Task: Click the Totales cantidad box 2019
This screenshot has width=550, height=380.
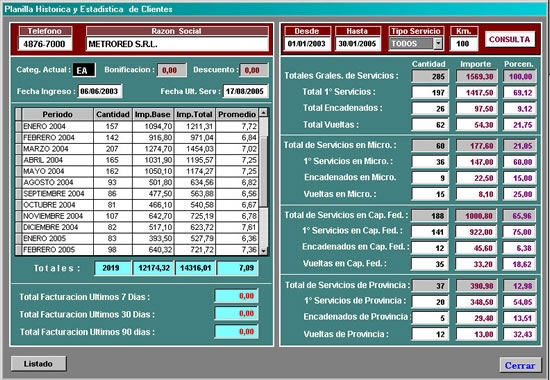Action: click(113, 268)
